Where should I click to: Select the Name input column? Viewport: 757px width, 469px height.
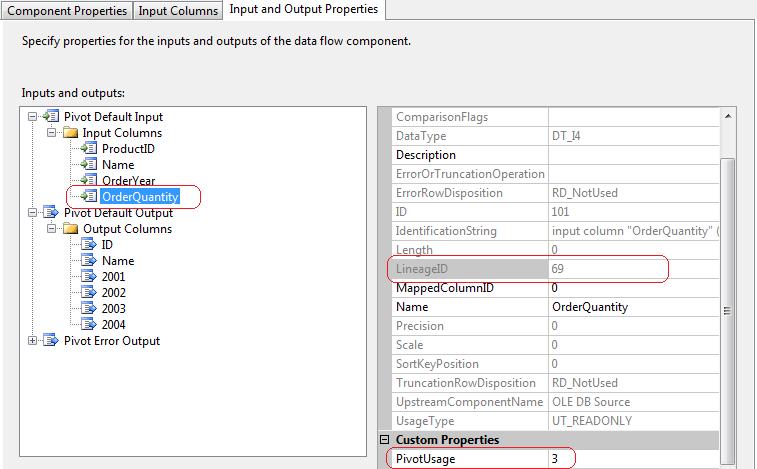117,165
